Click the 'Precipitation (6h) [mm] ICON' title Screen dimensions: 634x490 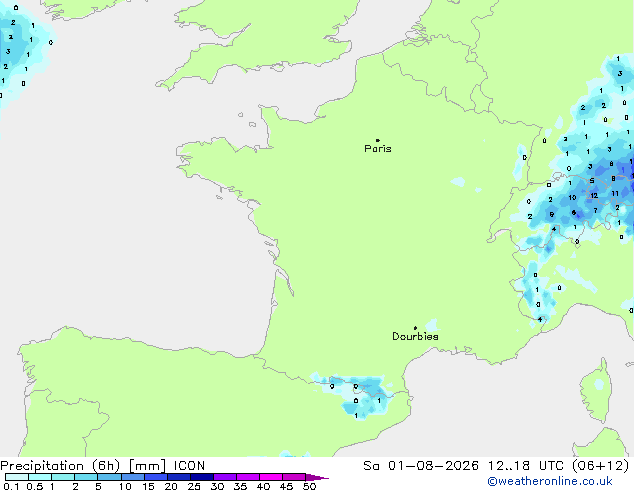tap(103, 466)
